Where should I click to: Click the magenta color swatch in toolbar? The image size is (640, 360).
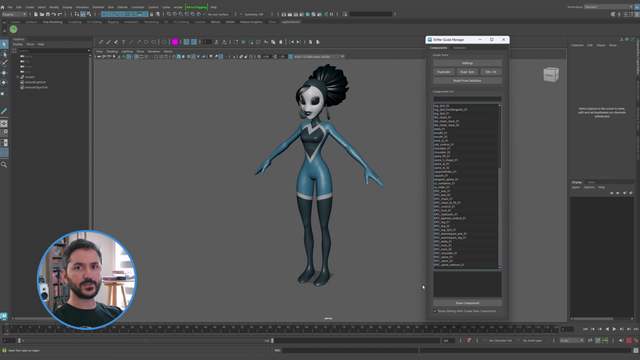[175, 42]
